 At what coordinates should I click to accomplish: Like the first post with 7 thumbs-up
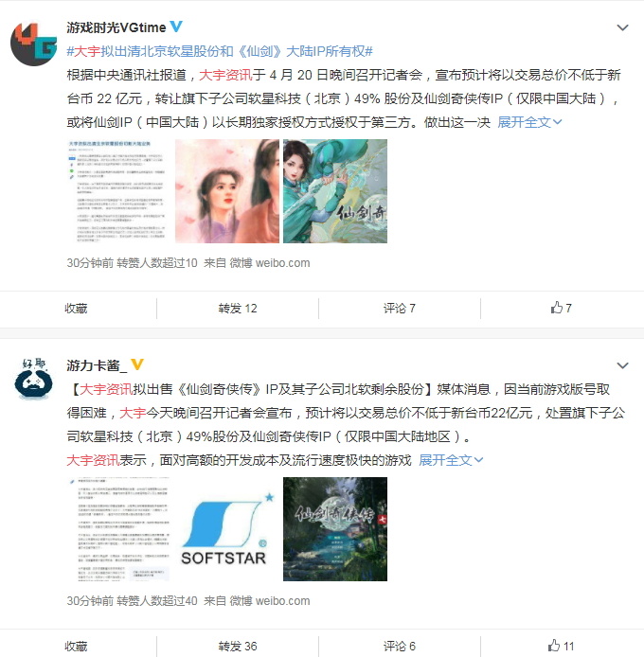(x=561, y=308)
